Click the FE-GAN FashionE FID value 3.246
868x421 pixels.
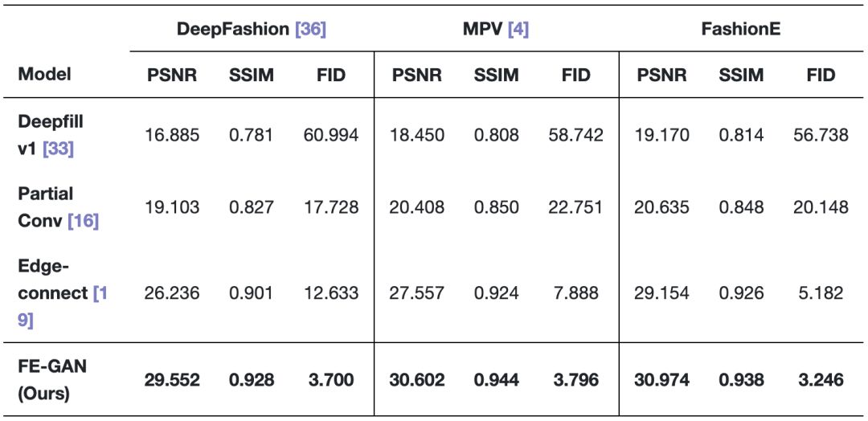pyautogui.click(x=821, y=380)
